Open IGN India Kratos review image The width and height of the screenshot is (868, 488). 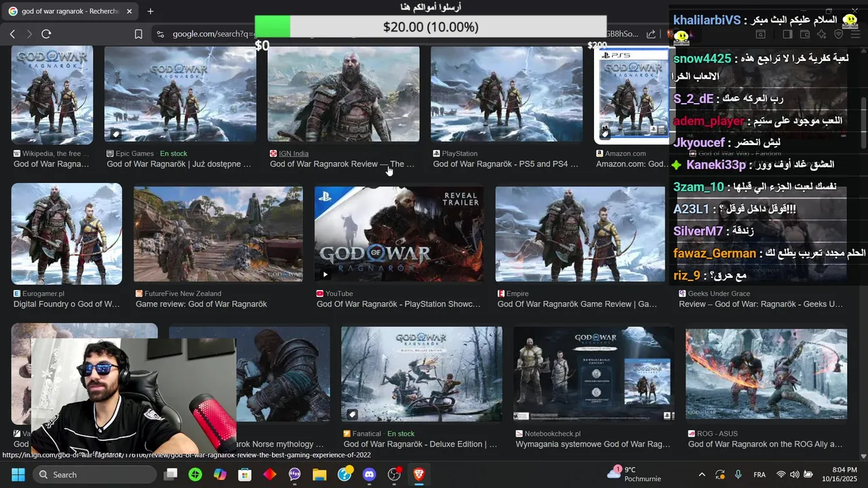click(x=343, y=94)
